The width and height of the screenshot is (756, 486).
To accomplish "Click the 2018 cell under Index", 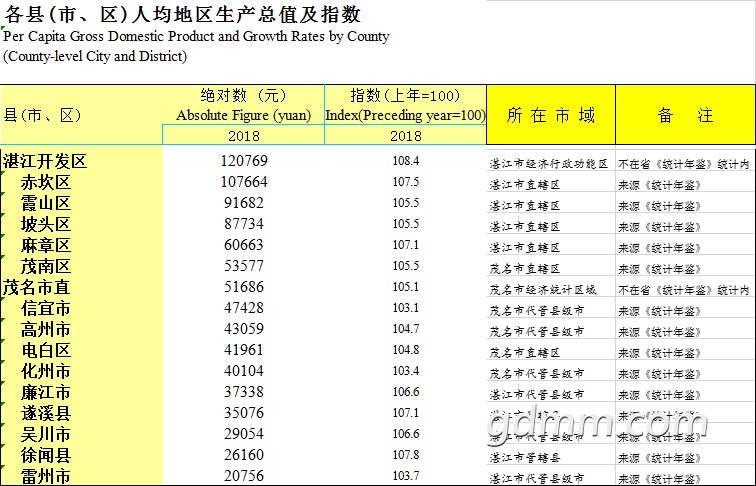I will [405, 135].
